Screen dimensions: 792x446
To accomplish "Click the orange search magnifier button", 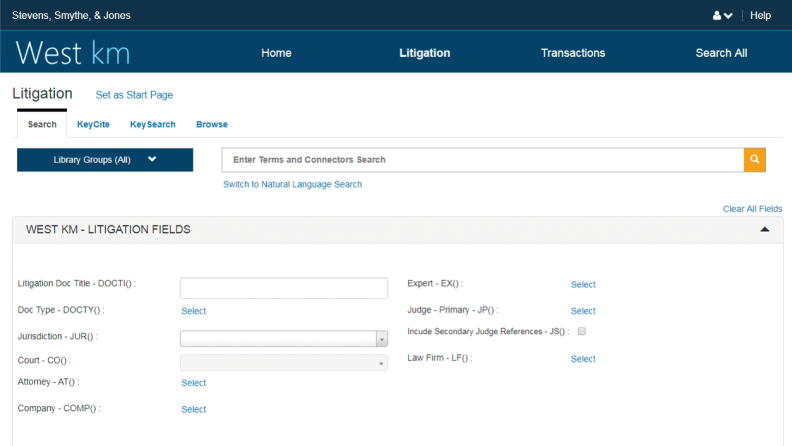I will (x=755, y=160).
